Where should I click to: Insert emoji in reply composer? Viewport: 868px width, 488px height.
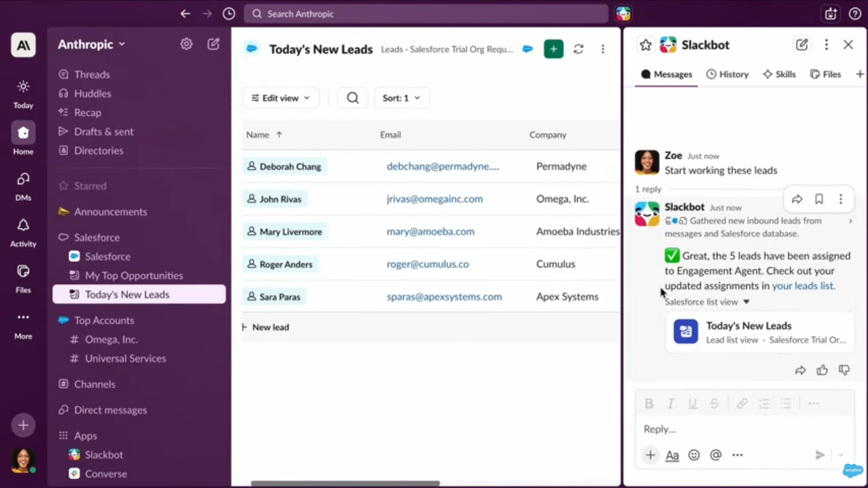click(694, 455)
